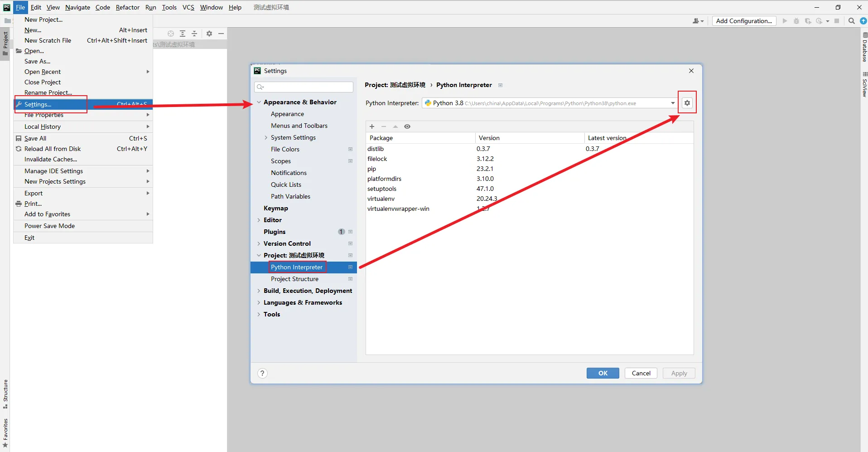The image size is (868, 452).
Task: Open the VCS menu
Action: click(x=188, y=7)
